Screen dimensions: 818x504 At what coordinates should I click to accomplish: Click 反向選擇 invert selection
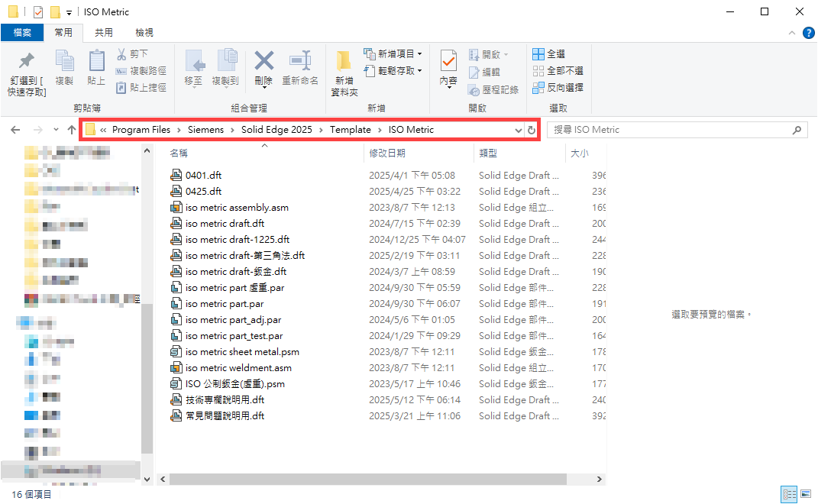click(558, 87)
